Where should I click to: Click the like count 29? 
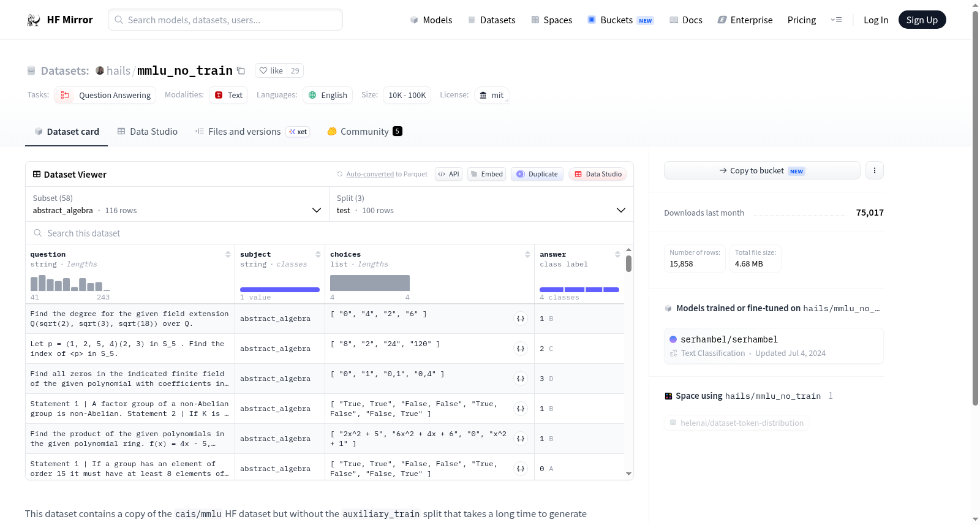pos(295,71)
